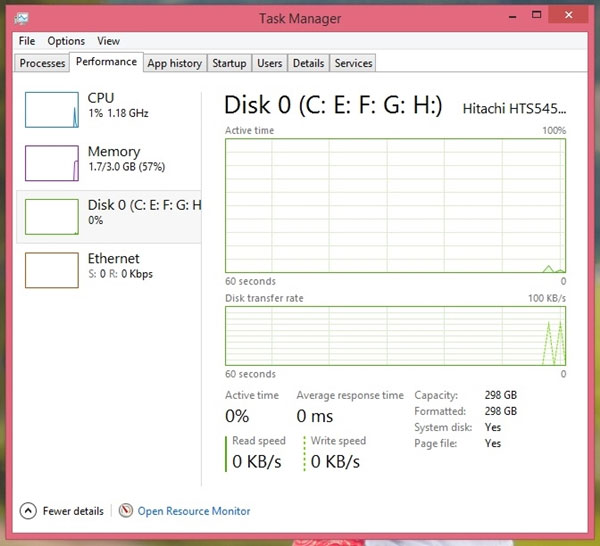Switch to the App history tab
The width and height of the screenshot is (600, 546).
[x=175, y=63]
